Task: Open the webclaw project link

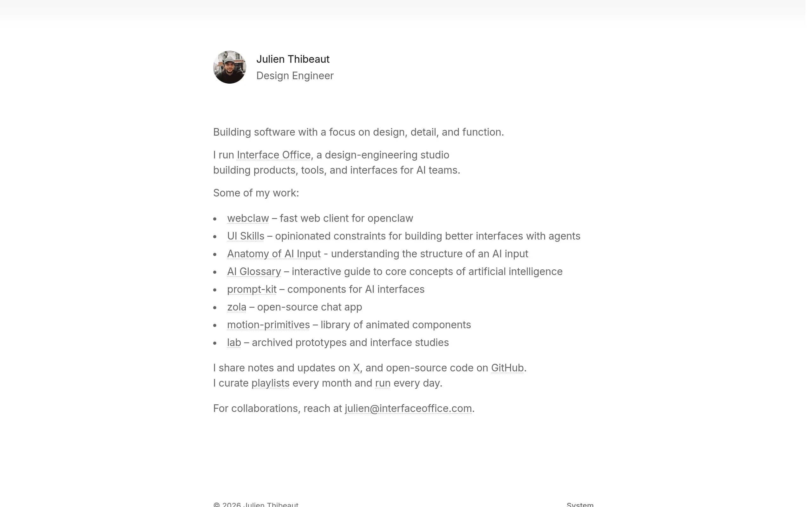Action: [x=248, y=218]
